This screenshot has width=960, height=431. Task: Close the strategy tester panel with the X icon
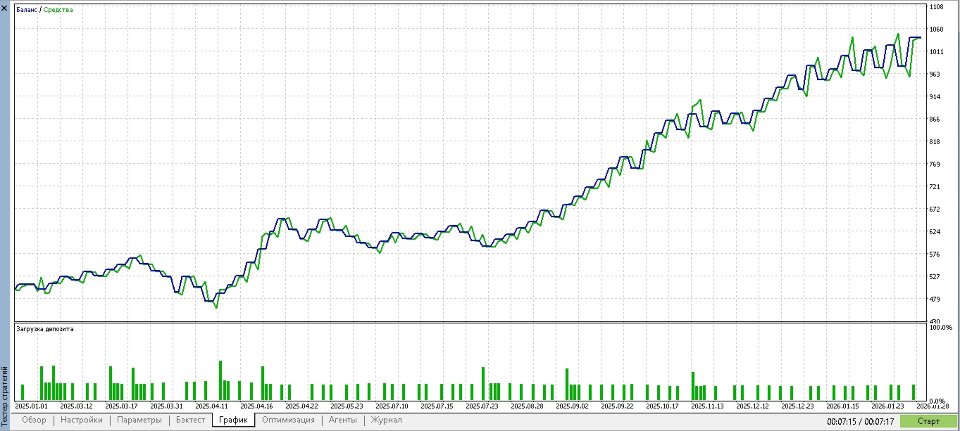5,8
